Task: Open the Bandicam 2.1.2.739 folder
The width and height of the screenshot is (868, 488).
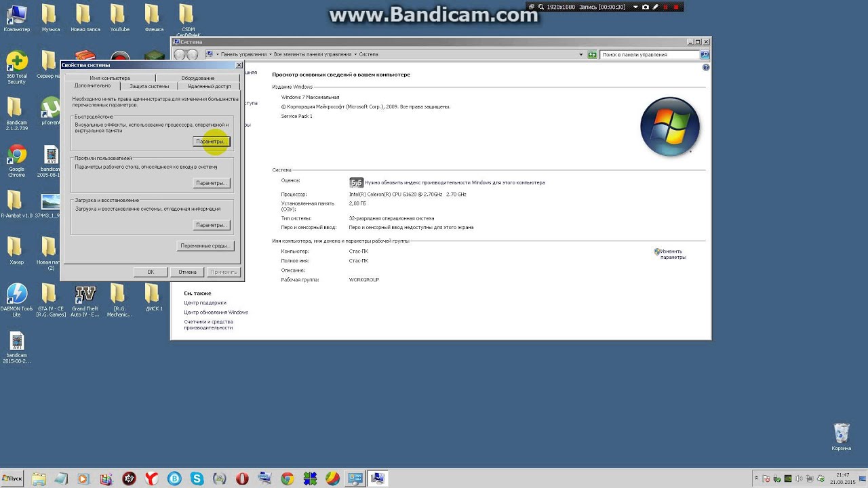Action: click(16, 114)
